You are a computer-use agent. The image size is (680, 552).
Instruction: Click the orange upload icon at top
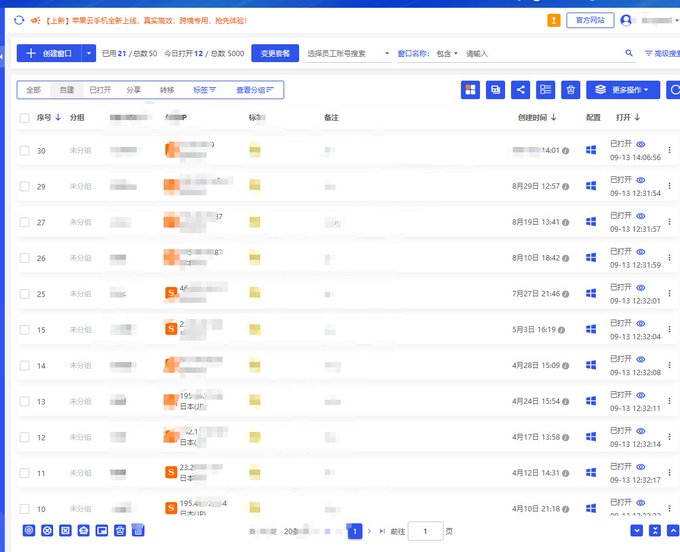[x=553, y=20]
